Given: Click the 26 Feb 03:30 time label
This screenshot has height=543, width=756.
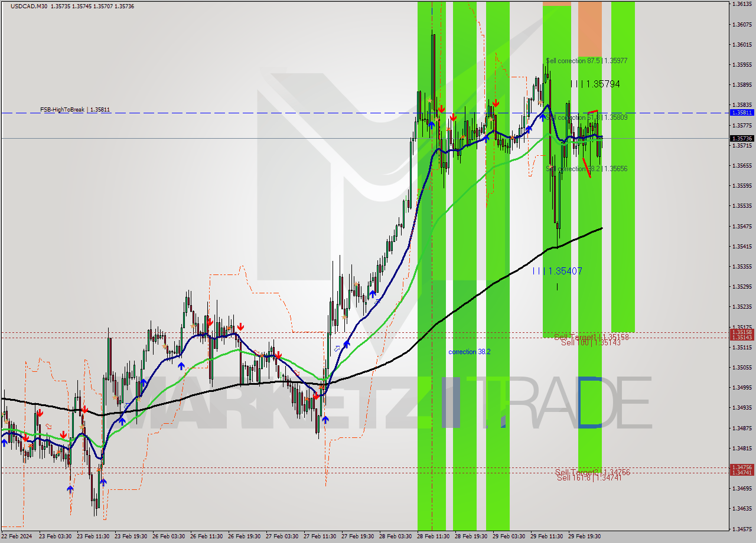Looking at the screenshot, I should [168, 537].
